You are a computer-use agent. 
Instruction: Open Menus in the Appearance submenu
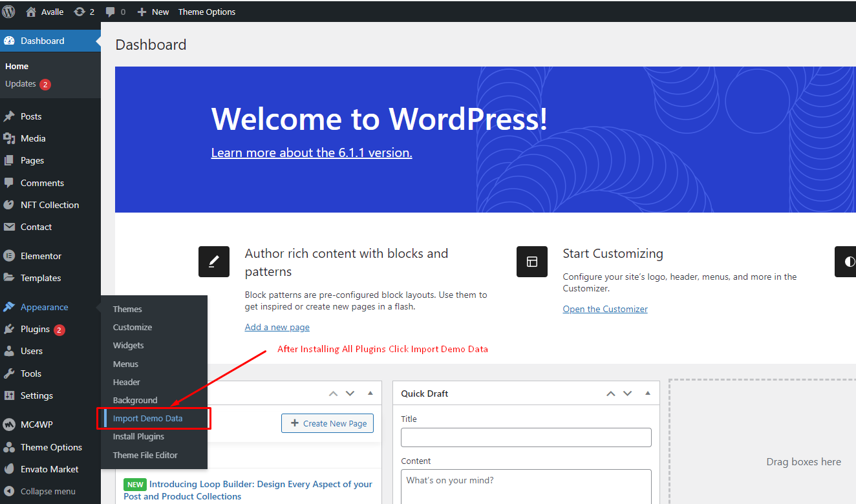tap(125, 364)
